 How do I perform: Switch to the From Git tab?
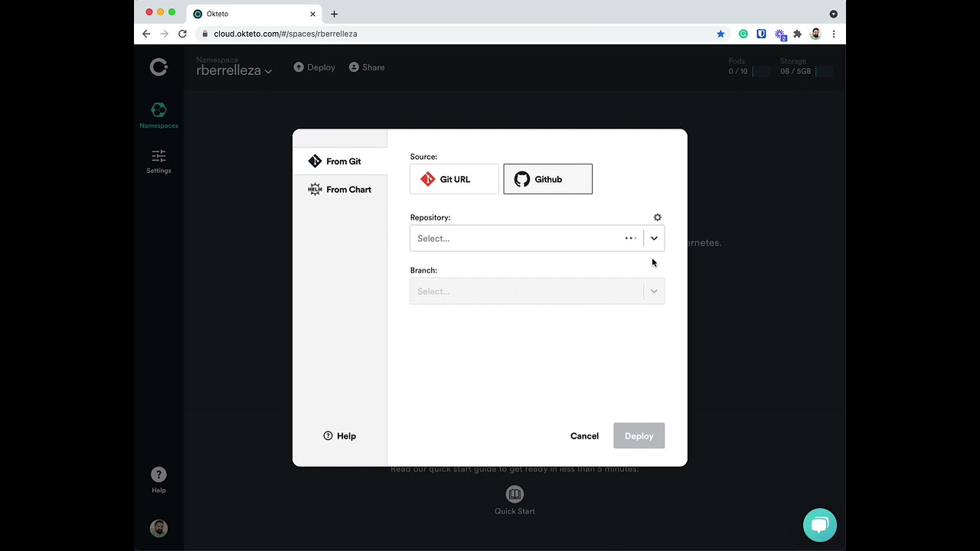click(340, 161)
